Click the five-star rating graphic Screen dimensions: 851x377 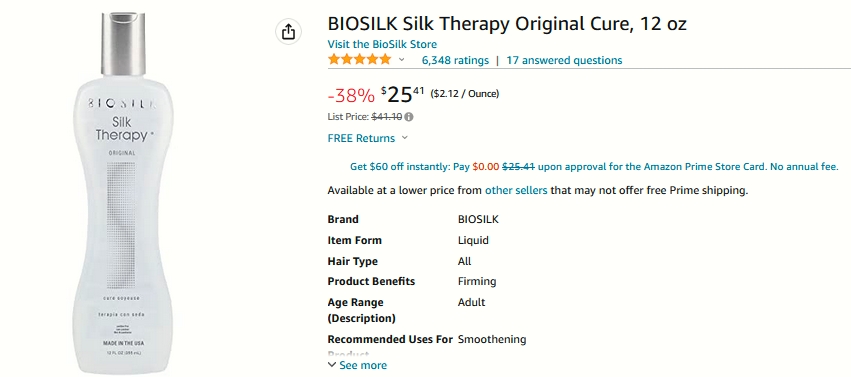point(359,60)
